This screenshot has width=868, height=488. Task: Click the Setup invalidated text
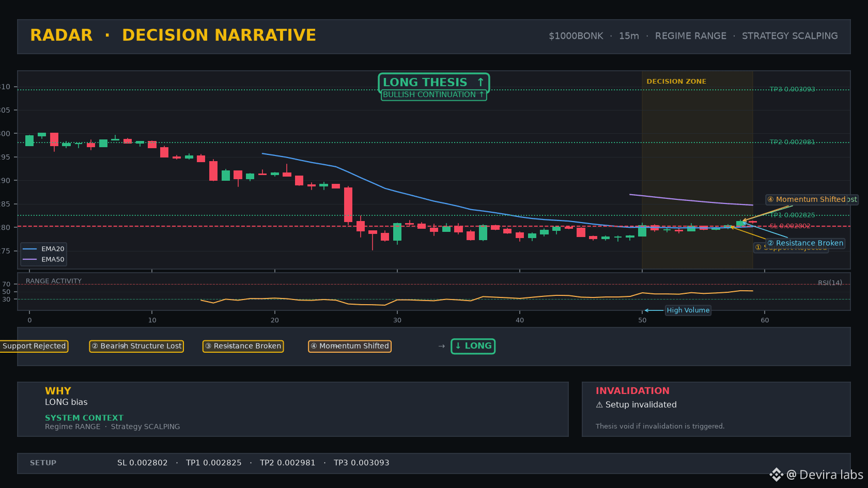641,405
